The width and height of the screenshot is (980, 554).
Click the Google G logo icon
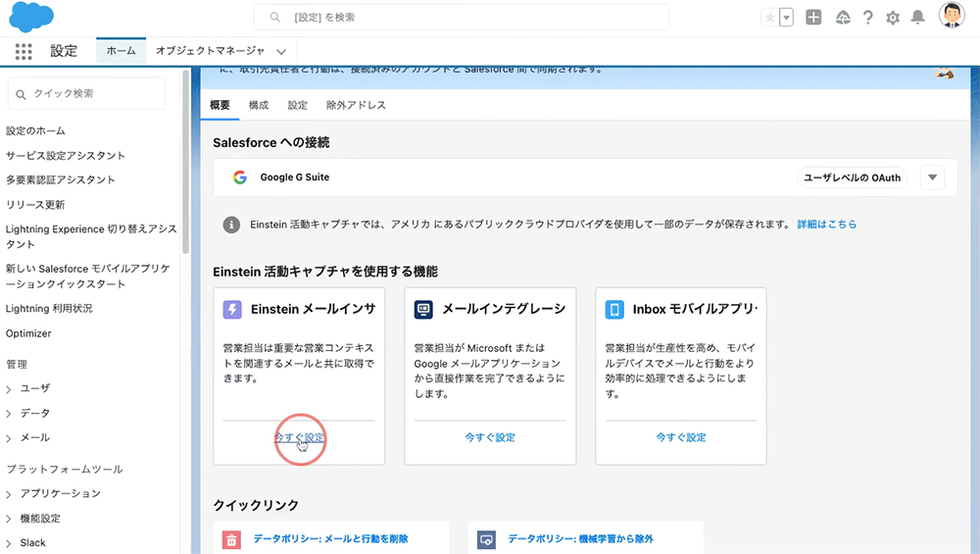239,177
